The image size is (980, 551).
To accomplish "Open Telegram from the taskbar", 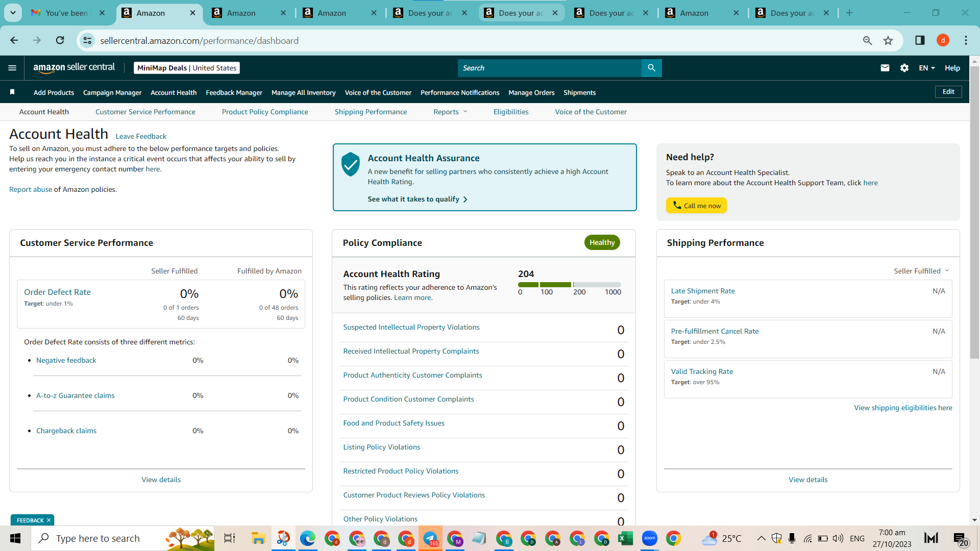I will 430,538.
